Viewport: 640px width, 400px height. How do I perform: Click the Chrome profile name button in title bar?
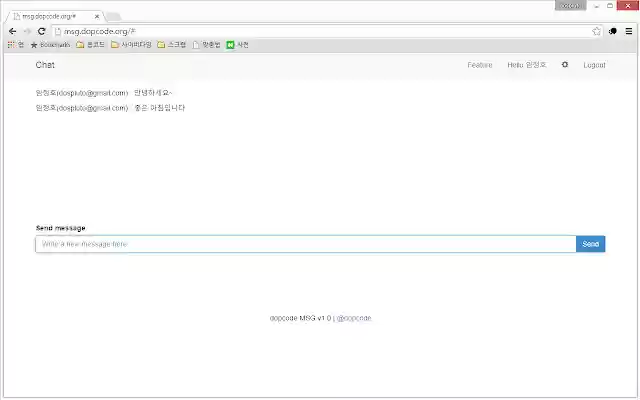pos(570,6)
